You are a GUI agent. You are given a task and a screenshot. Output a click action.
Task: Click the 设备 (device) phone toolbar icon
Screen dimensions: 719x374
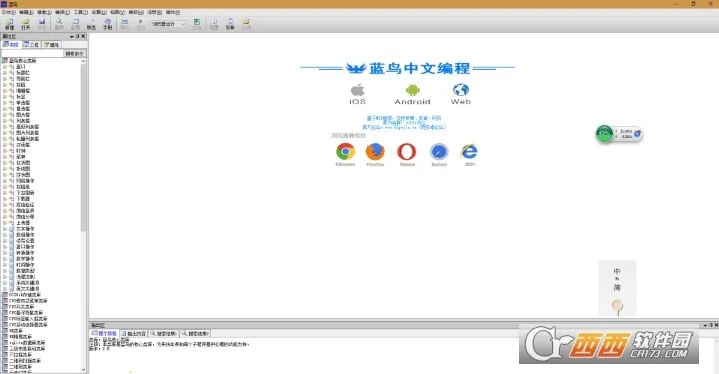[x=230, y=24]
